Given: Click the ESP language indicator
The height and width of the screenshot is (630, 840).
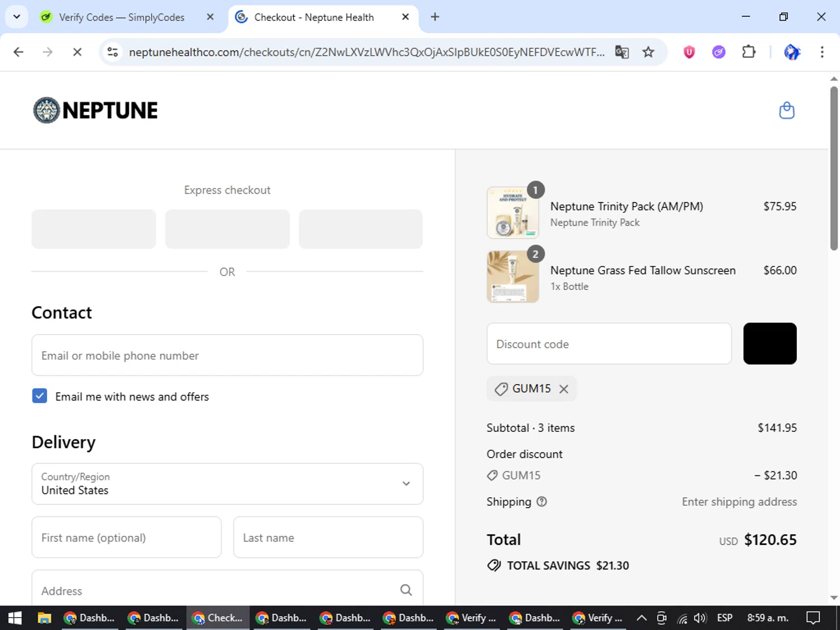Looking at the screenshot, I should (x=725, y=618).
